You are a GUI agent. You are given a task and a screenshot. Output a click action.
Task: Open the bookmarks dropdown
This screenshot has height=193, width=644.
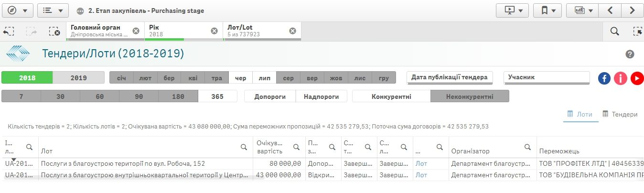click(547, 10)
